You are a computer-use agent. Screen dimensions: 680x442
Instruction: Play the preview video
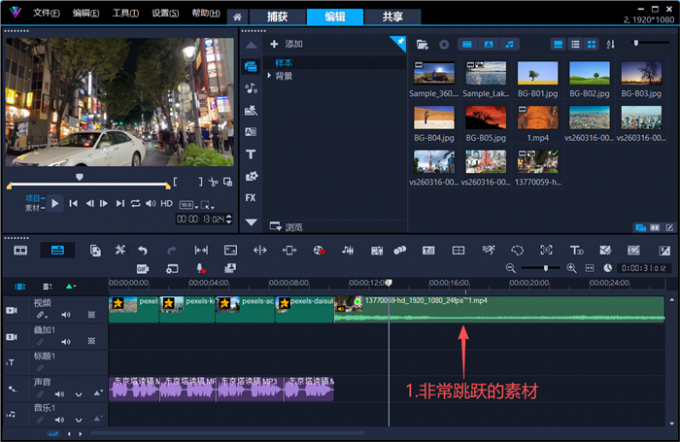(x=55, y=203)
